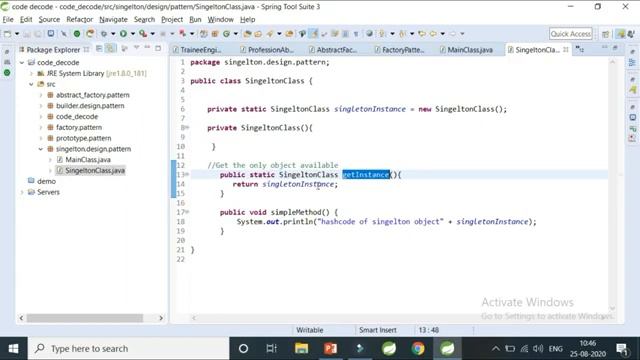Switch to the Java perspective icon
Viewport: 640px width, 360px height.
pyautogui.click(x=620, y=34)
